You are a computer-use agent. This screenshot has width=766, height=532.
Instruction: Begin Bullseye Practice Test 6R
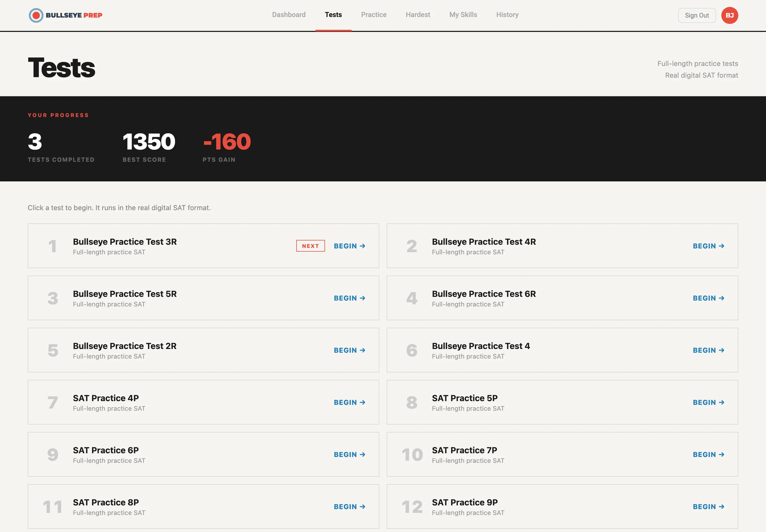(709, 298)
